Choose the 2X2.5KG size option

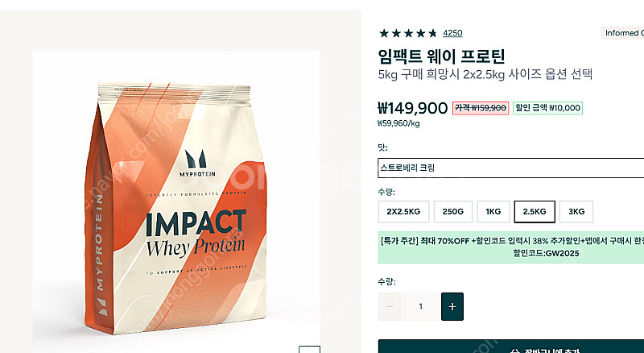tap(403, 212)
